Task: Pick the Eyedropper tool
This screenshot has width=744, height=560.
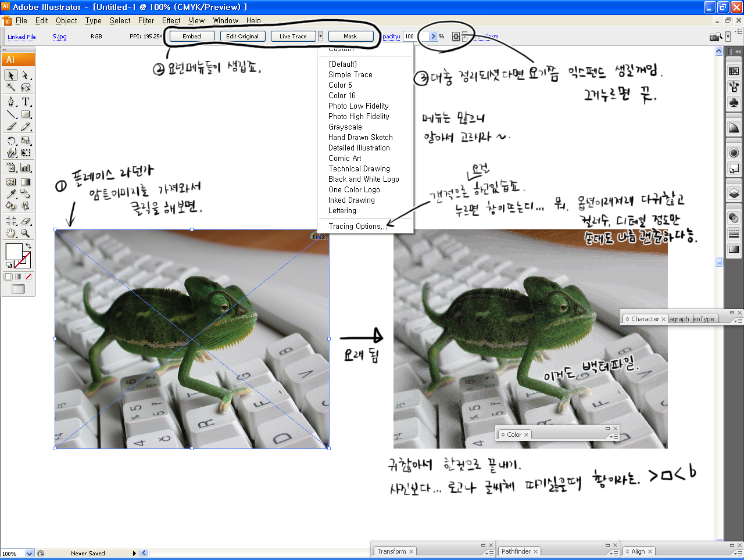Action: [11, 194]
